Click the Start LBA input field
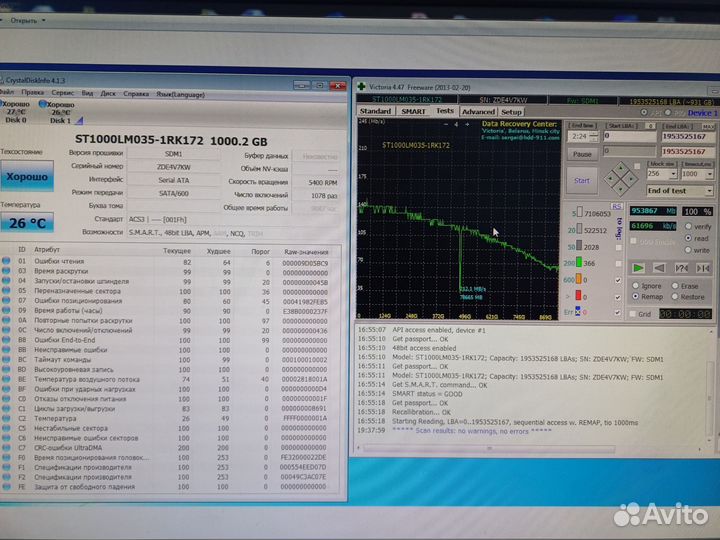Viewport: 720px width, 540px height. 630,136
